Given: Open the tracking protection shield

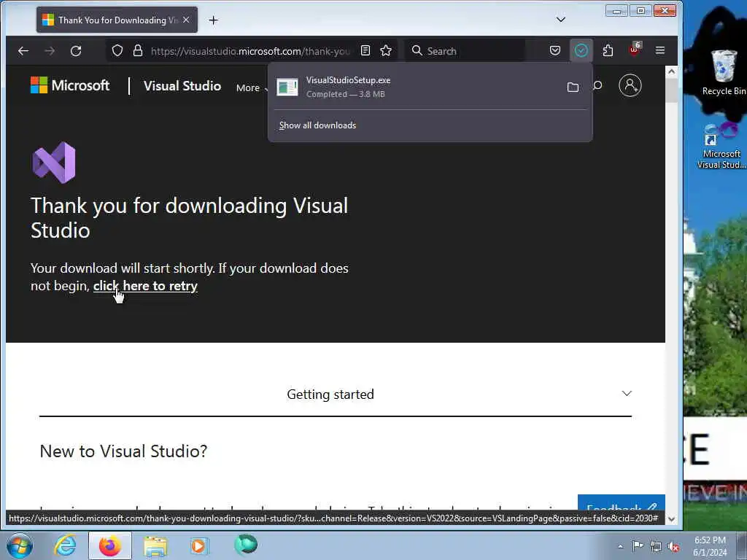Looking at the screenshot, I should click(x=117, y=51).
